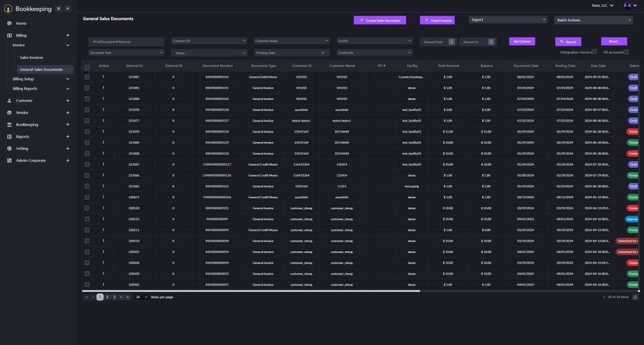The image size is (644, 345).
Task: Click the Create Sales Document button
Action: coord(379,19)
